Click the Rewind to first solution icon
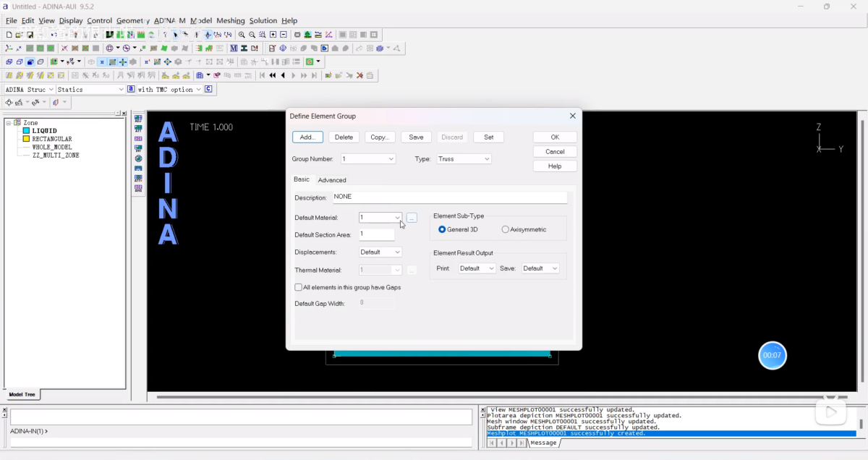868x460 pixels. tap(263, 75)
